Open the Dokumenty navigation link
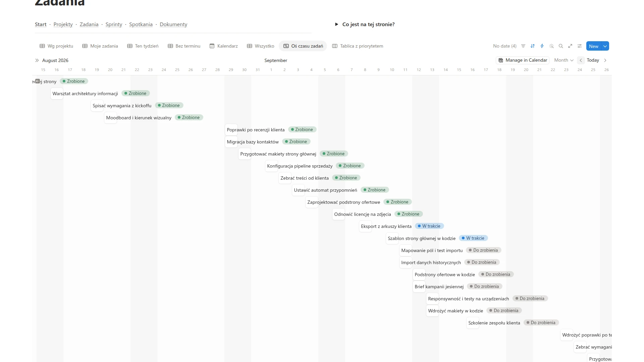Screen dimensions: 644x362 pos(173,24)
